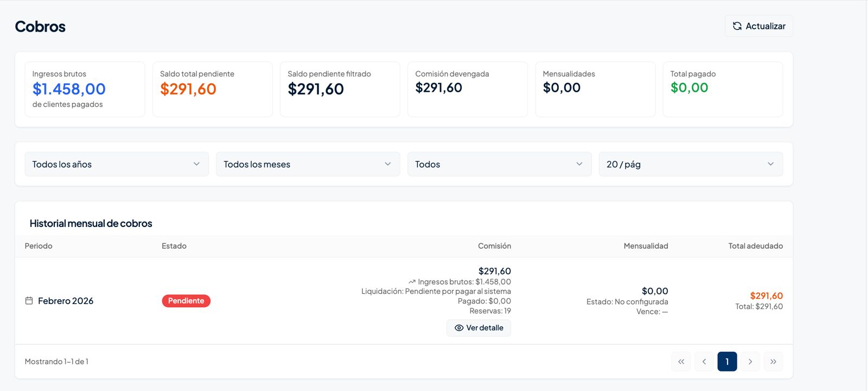Click the Actualizar refresh button

(758, 26)
